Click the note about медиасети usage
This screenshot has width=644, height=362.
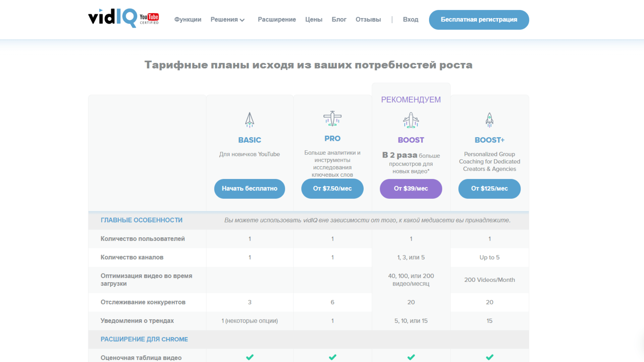[x=367, y=220]
